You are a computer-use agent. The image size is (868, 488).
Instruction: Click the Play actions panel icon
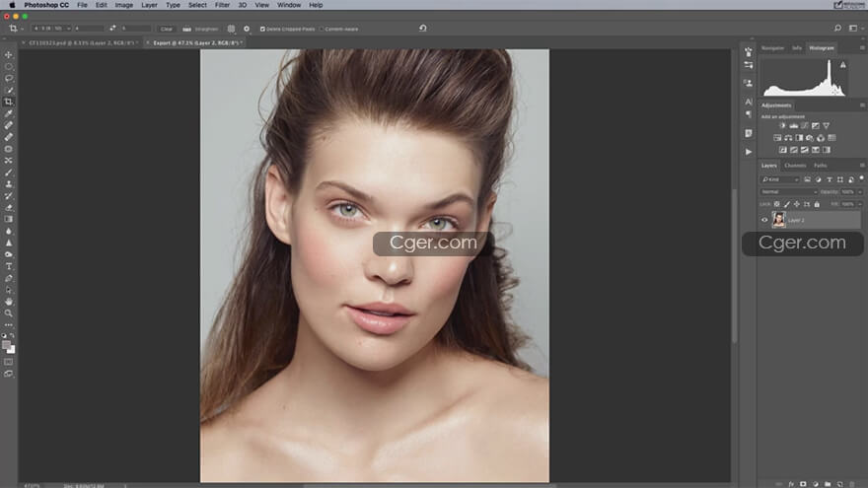point(749,151)
